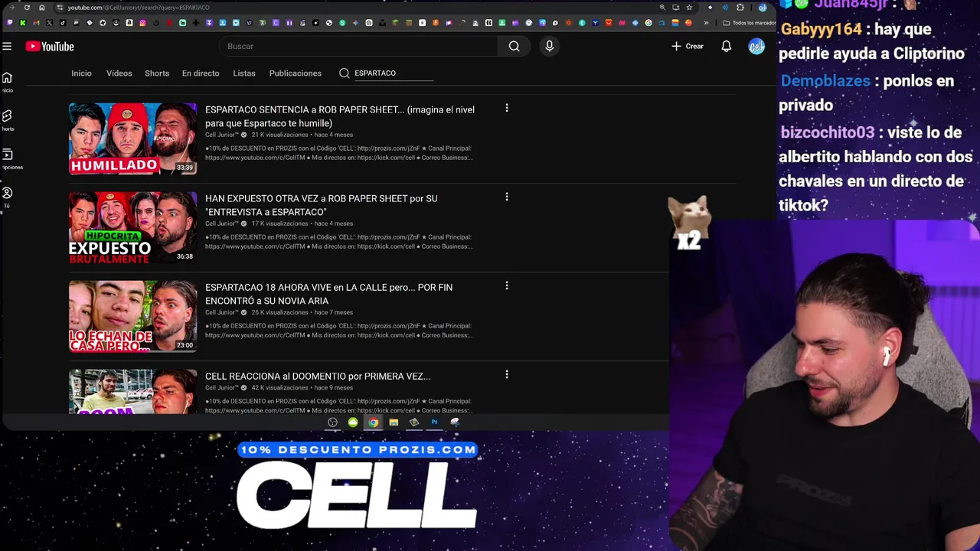Click the HUMILLADO video thumbnail
The width and height of the screenshot is (980, 551).
pos(133,139)
